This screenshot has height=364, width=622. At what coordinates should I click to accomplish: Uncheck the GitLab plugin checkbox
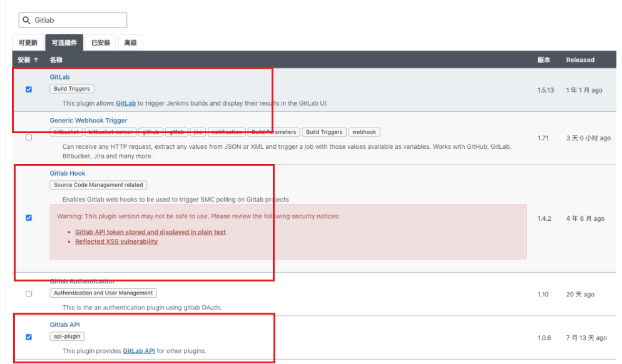[28, 89]
